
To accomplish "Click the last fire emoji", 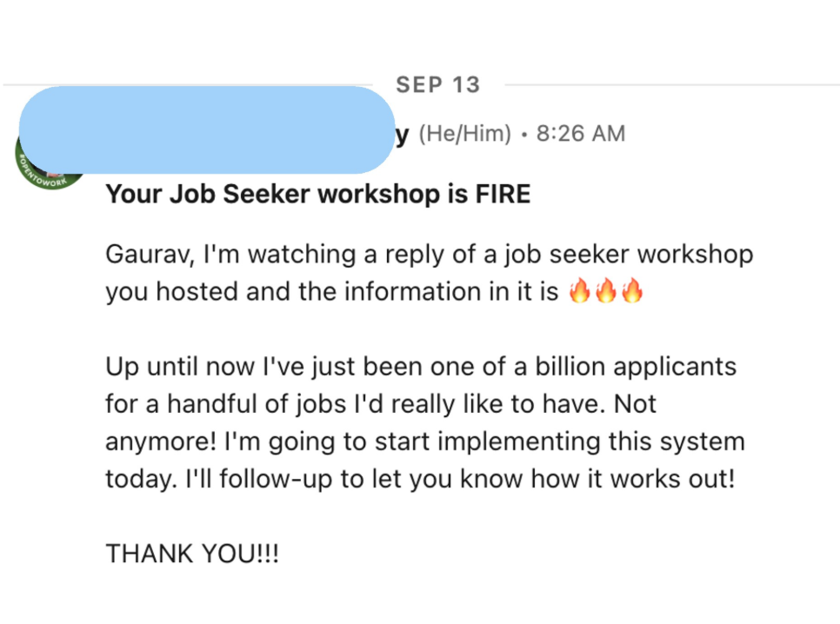I will [x=632, y=291].
